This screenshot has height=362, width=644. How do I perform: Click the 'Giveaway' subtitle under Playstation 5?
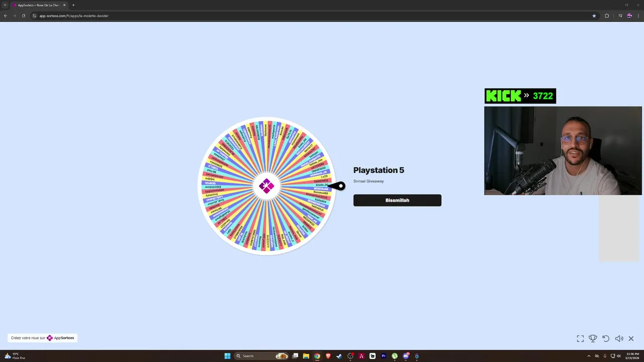pos(375,181)
